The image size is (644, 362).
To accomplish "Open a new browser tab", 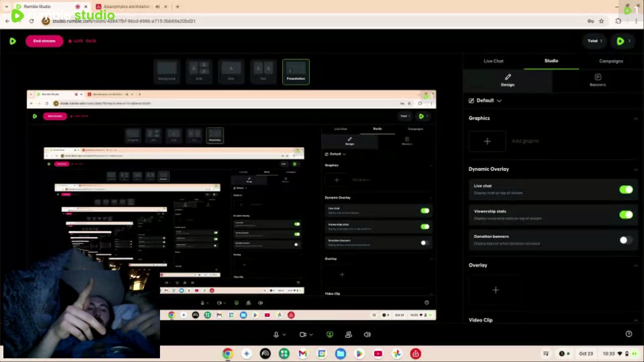I will 178,7.
